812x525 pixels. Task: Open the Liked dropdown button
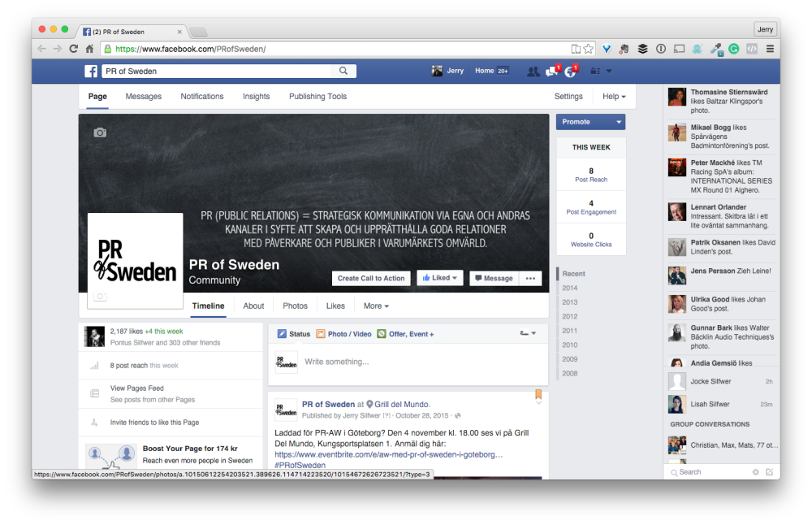(x=439, y=278)
